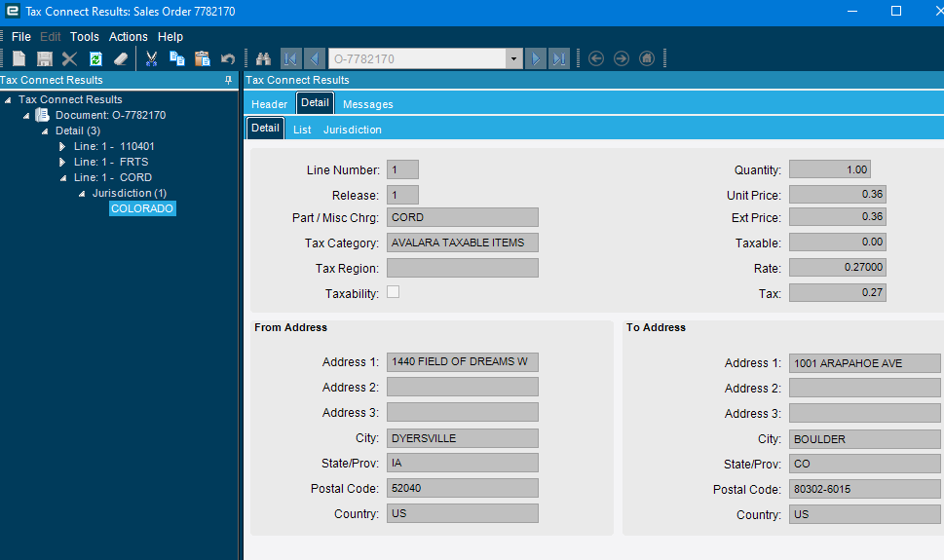Click the From Address City field DYERSVILLE
944x560 pixels.
[463, 438]
